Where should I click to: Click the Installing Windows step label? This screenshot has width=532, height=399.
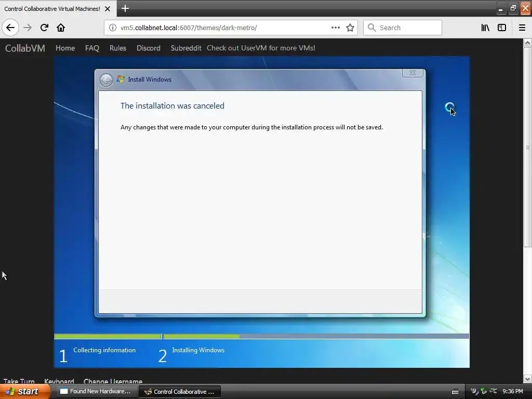point(198,350)
